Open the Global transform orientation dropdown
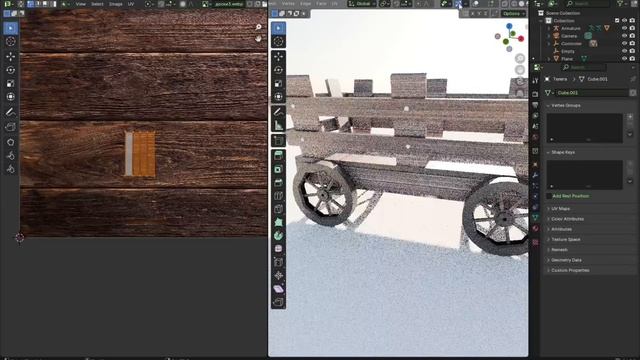640x360 pixels. 362,4
